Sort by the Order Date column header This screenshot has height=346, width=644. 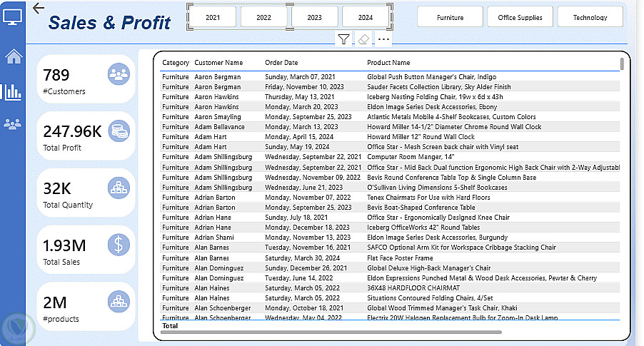click(x=281, y=63)
